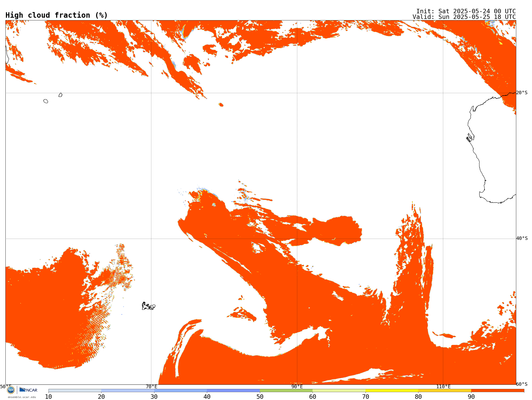Click the colorbar tick label 60

point(313,397)
